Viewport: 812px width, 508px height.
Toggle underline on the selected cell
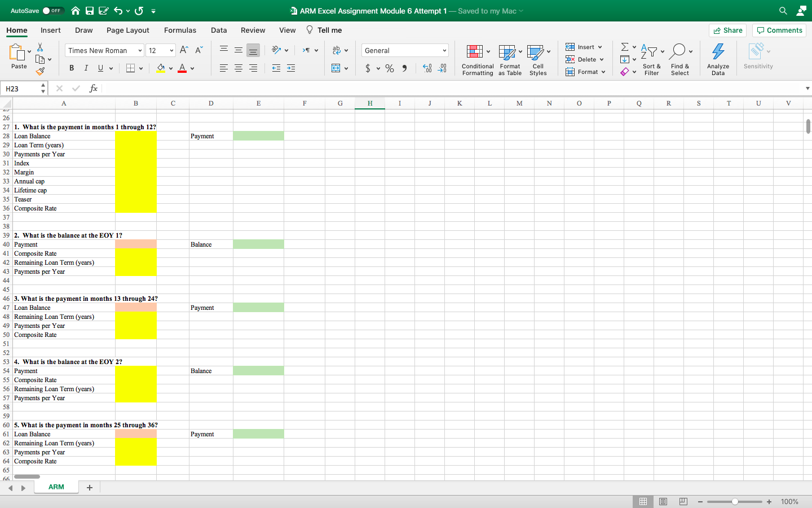tap(99, 68)
